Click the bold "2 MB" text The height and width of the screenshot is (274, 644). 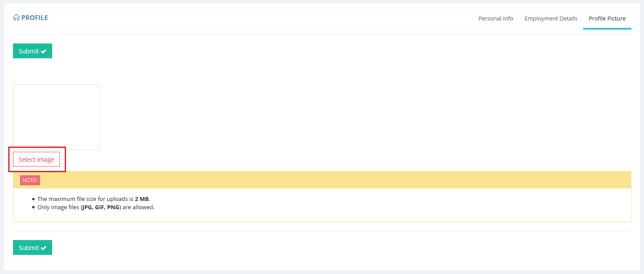(142, 199)
